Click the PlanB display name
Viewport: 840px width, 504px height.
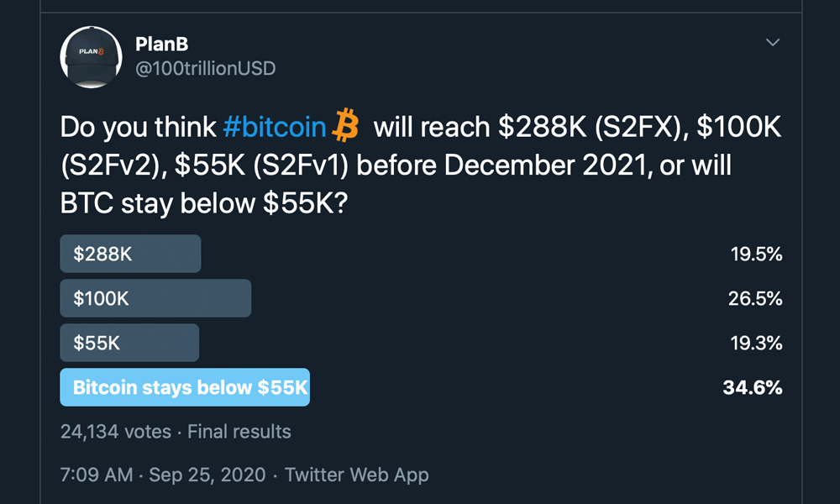click(162, 44)
